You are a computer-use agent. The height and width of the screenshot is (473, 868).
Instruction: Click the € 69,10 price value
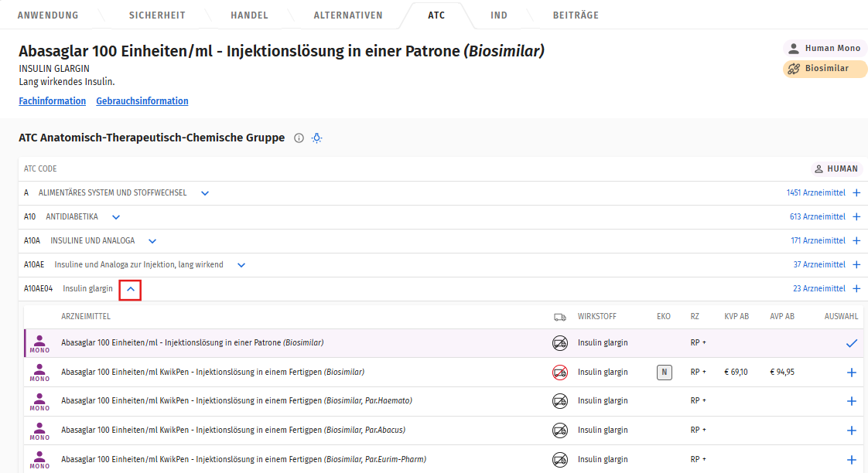(736, 372)
